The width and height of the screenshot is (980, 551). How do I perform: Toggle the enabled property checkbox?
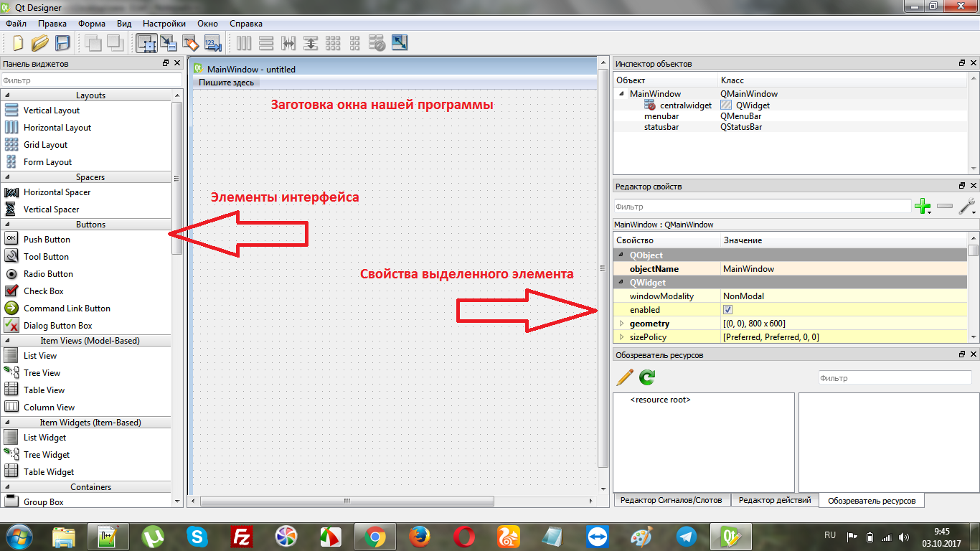pos(727,310)
